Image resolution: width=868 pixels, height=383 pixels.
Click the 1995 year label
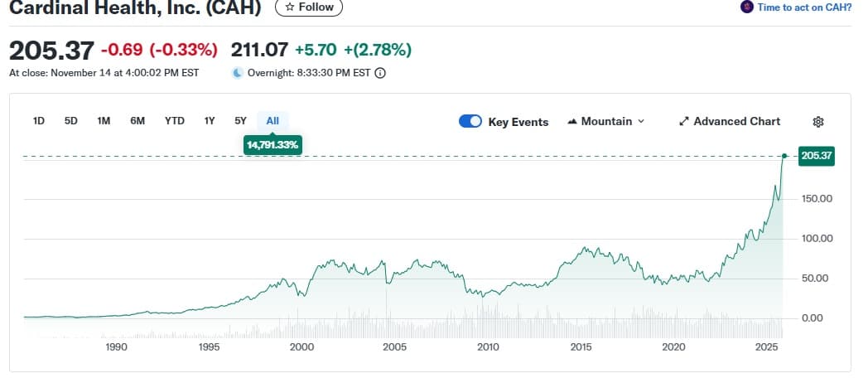point(208,347)
